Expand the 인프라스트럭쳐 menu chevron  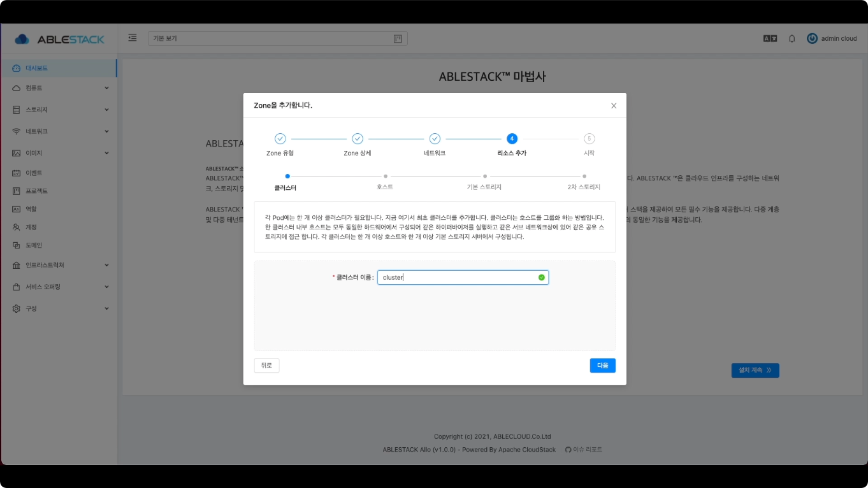pos(106,265)
